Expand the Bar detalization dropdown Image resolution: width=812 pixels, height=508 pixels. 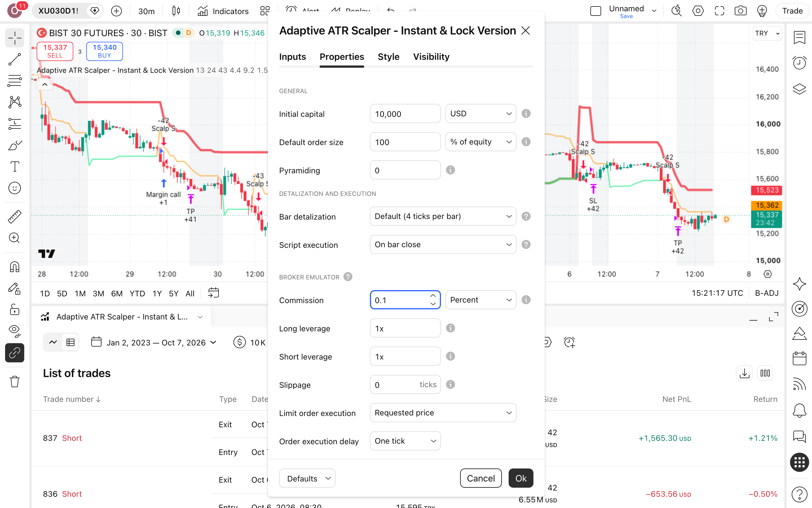pyautogui.click(x=443, y=216)
